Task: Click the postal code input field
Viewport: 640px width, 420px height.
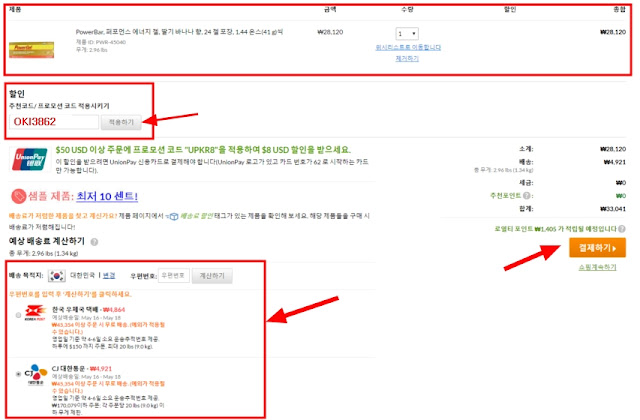Action: pos(174,276)
